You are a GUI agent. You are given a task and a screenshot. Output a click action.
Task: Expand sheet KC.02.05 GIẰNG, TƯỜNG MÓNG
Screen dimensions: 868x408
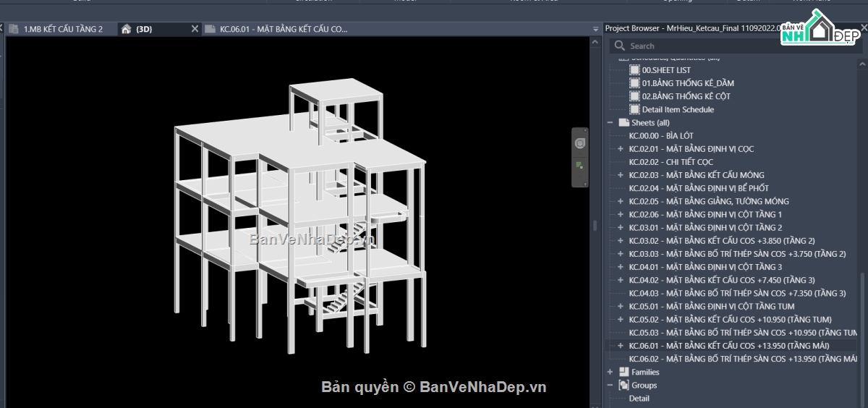[x=620, y=201]
